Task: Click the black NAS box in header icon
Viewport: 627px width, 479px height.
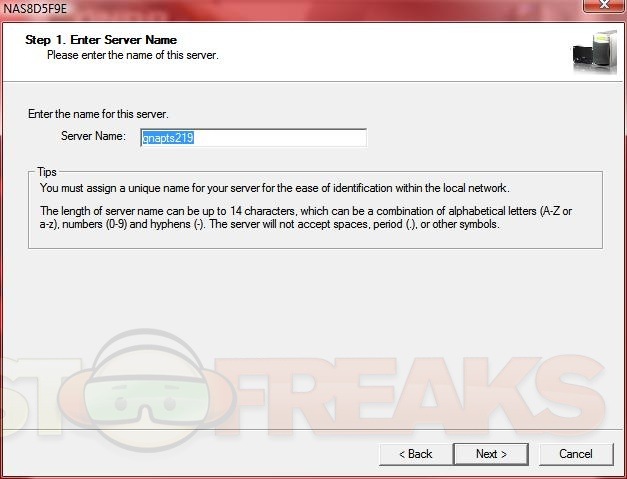Action: [x=582, y=58]
